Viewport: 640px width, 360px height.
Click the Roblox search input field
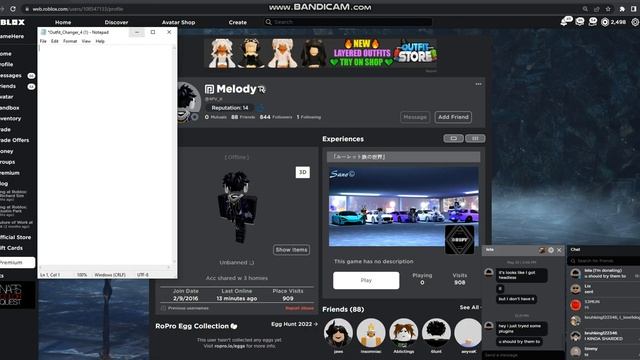point(348,22)
